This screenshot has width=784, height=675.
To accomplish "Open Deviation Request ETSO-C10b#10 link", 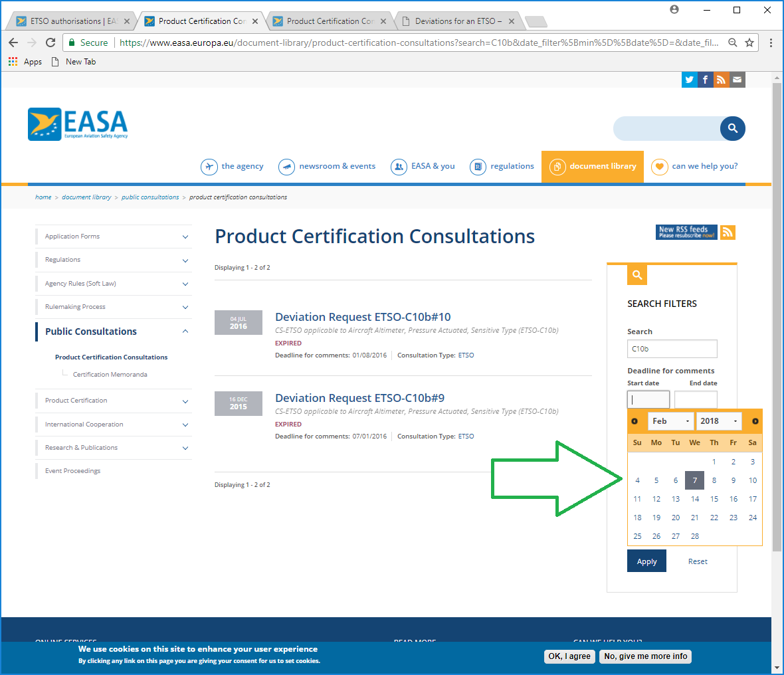I will 363,317.
